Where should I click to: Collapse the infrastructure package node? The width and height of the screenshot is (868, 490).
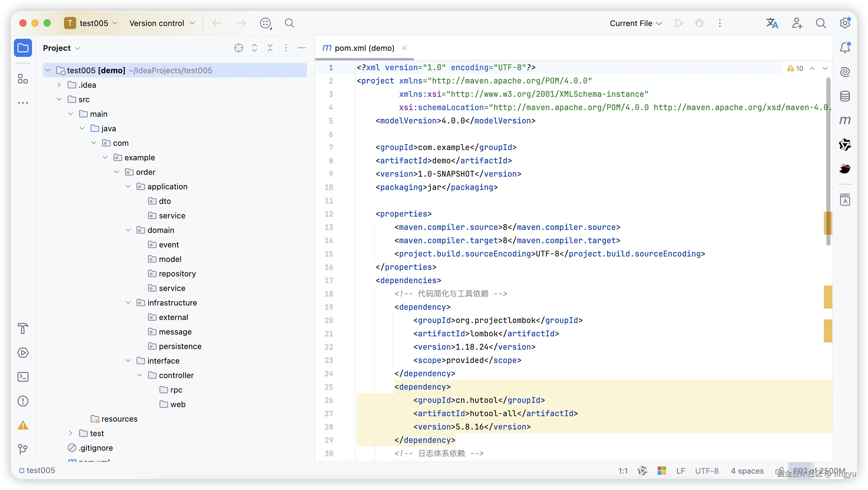click(128, 303)
